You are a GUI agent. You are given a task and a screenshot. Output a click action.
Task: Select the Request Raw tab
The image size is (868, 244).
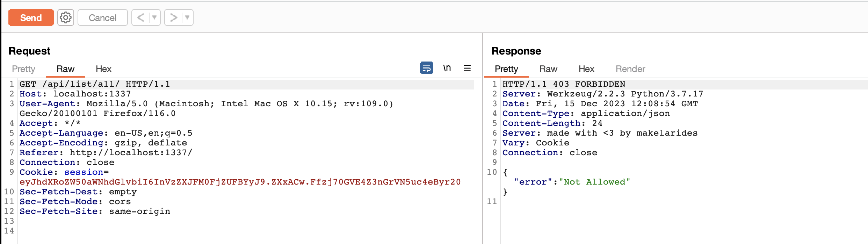pos(65,69)
